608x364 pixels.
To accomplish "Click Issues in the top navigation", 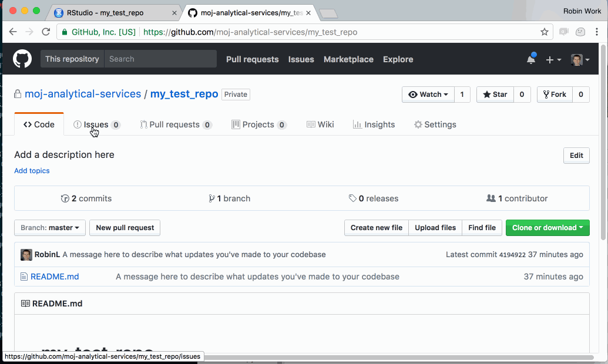I will coord(301,59).
